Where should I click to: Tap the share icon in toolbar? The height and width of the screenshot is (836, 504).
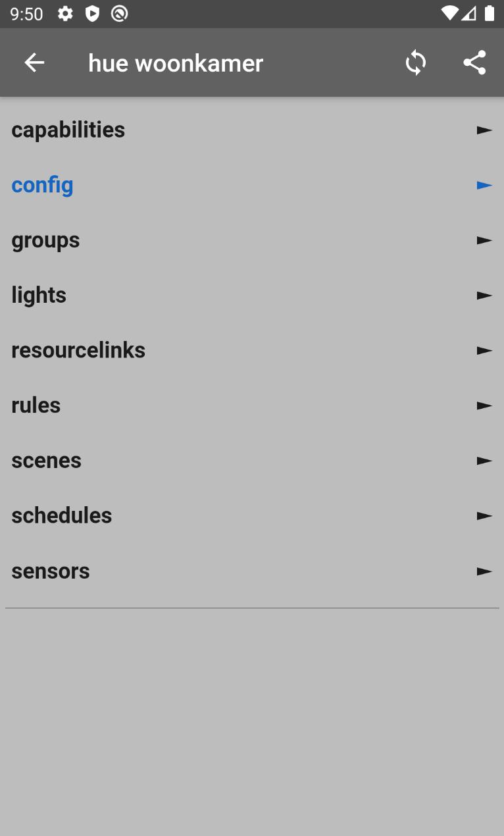474,63
